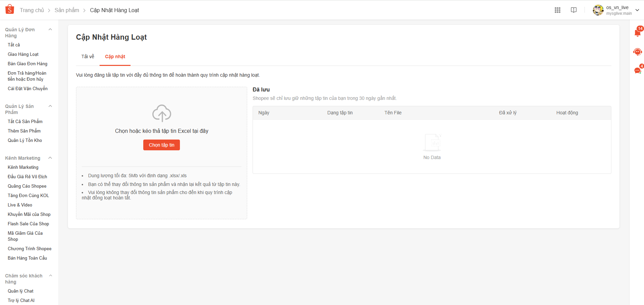Open Sản phẩm breadcrumb link
The image size is (644, 305).
pyautogui.click(x=67, y=10)
